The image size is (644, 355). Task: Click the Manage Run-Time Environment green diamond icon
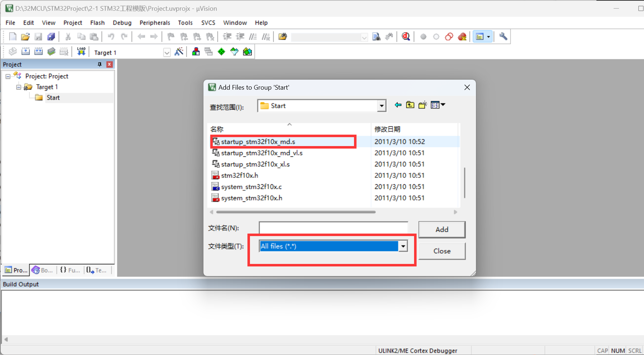pyautogui.click(x=222, y=51)
